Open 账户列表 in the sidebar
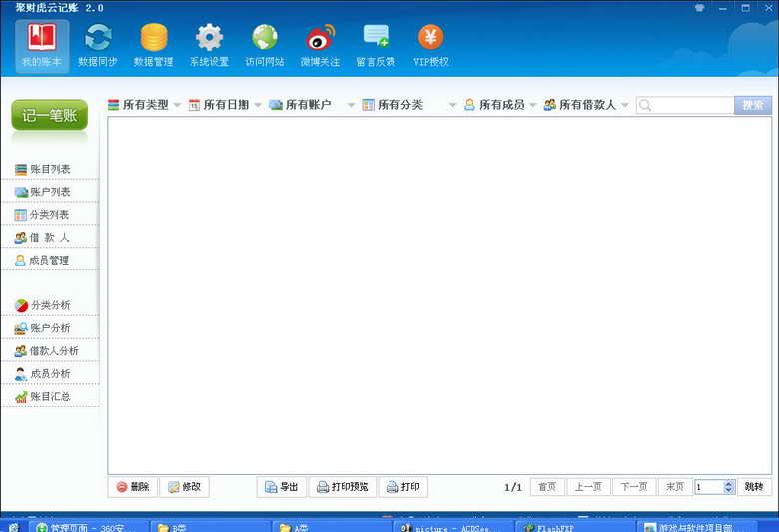The width and height of the screenshot is (779, 532). [x=50, y=192]
